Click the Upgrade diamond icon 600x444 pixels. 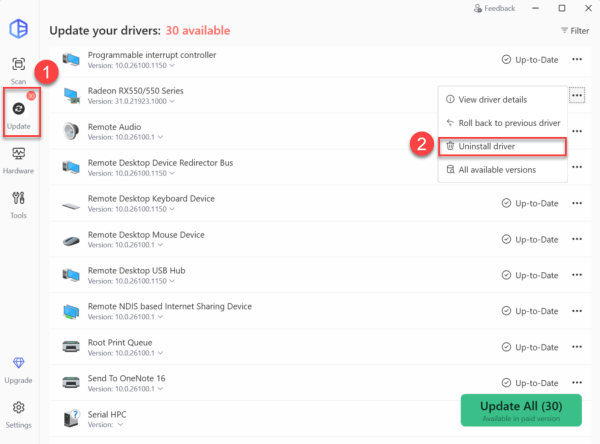click(19, 367)
